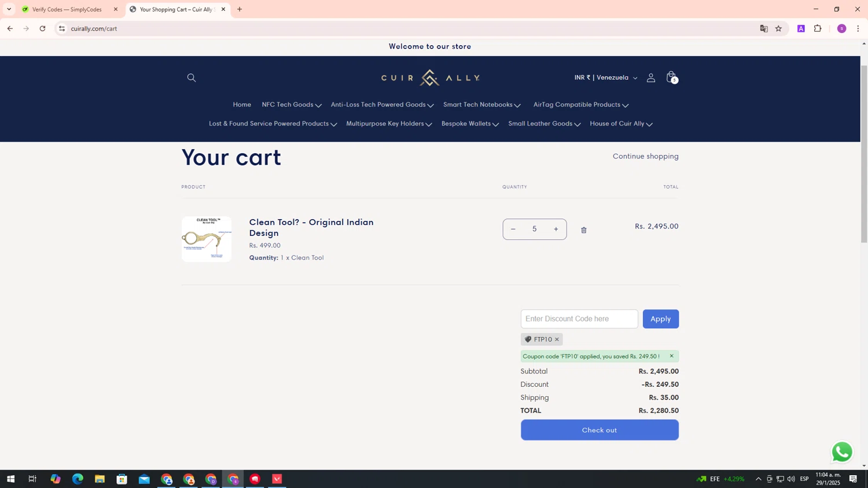The height and width of the screenshot is (488, 868).
Task: Proceed with the Check out button
Action: pos(599,430)
